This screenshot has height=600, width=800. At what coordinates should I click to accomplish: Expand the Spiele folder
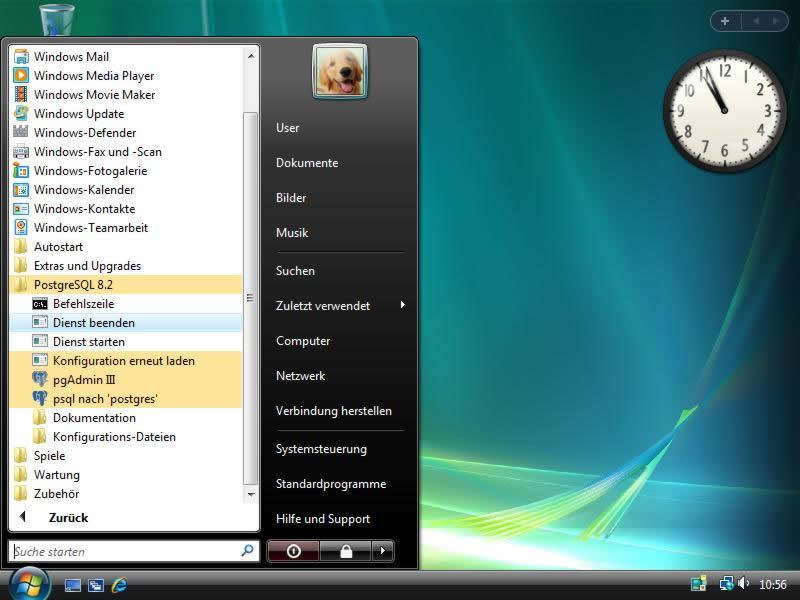126,456
